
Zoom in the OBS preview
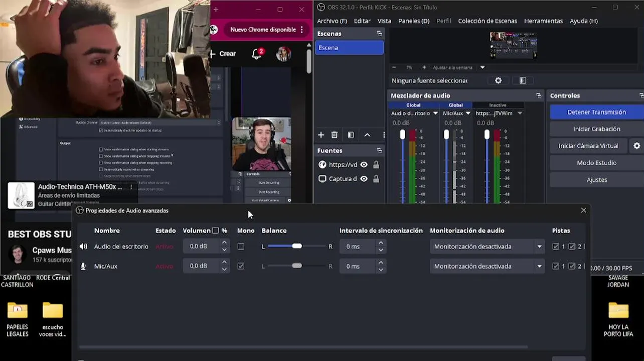[x=424, y=67]
